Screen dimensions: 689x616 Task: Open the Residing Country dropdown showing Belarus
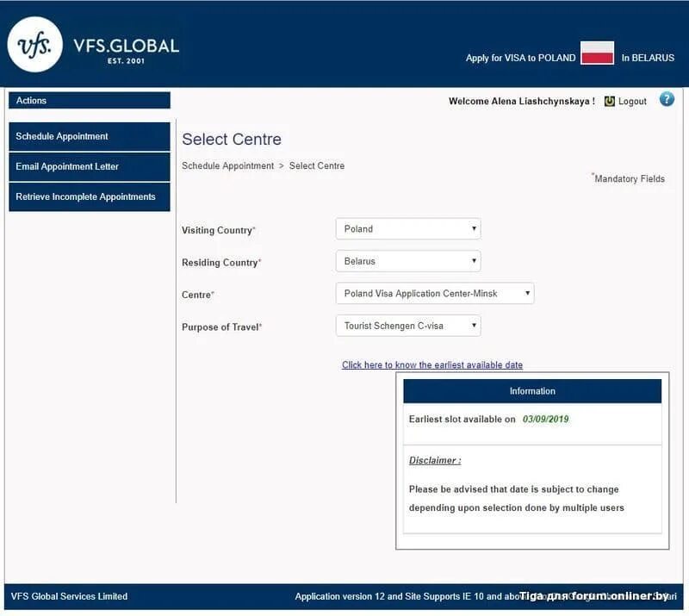pyautogui.click(x=408, y=261)
